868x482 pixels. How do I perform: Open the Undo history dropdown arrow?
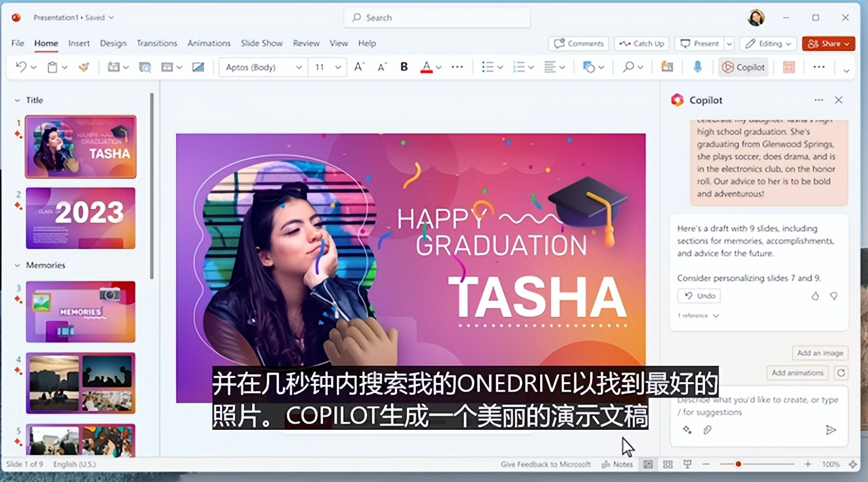(x=33, y=67)
